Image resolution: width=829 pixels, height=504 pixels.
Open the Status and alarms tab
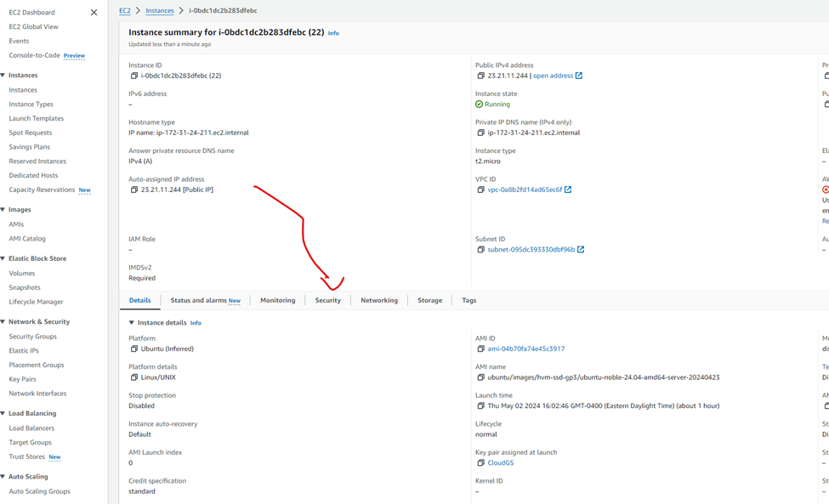pos(205,300)
